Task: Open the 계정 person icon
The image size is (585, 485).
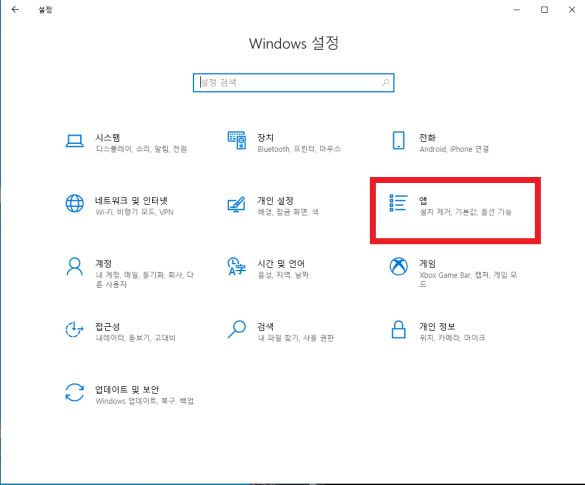Action: pos(75,266)
